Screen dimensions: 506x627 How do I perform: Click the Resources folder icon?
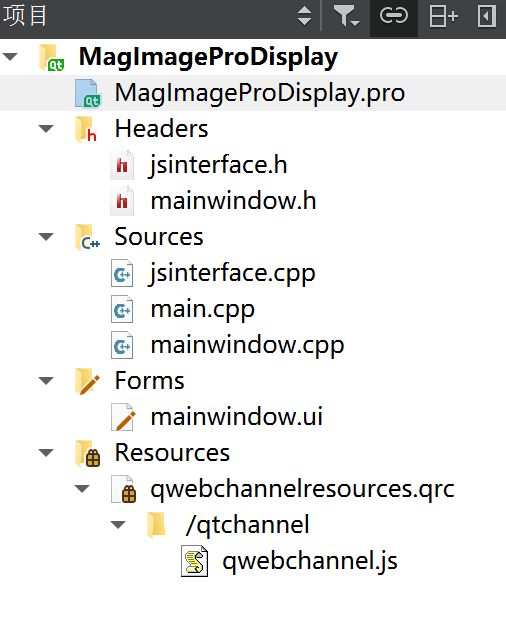click(88, 453)
